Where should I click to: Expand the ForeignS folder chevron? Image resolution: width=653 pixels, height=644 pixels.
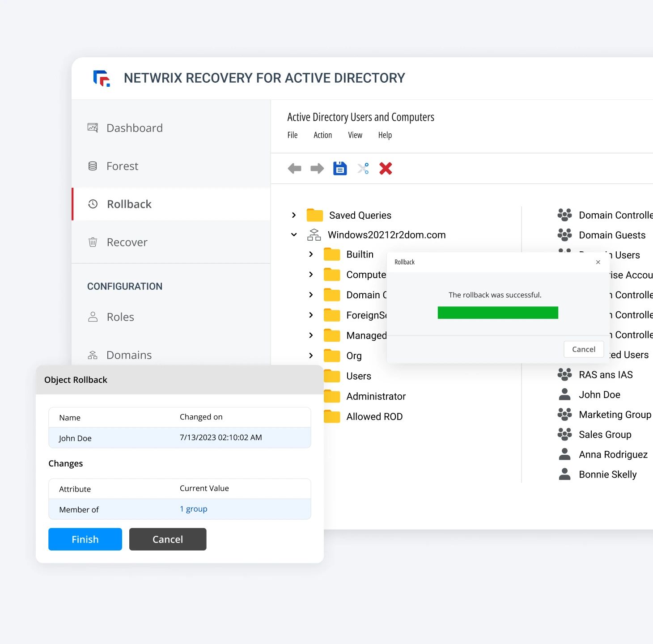click(311, 315)
